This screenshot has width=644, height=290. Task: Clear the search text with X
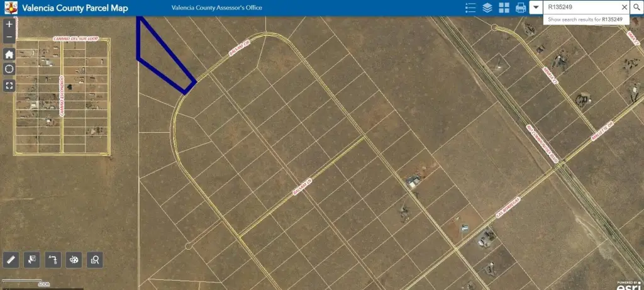(x=625, y=8)
